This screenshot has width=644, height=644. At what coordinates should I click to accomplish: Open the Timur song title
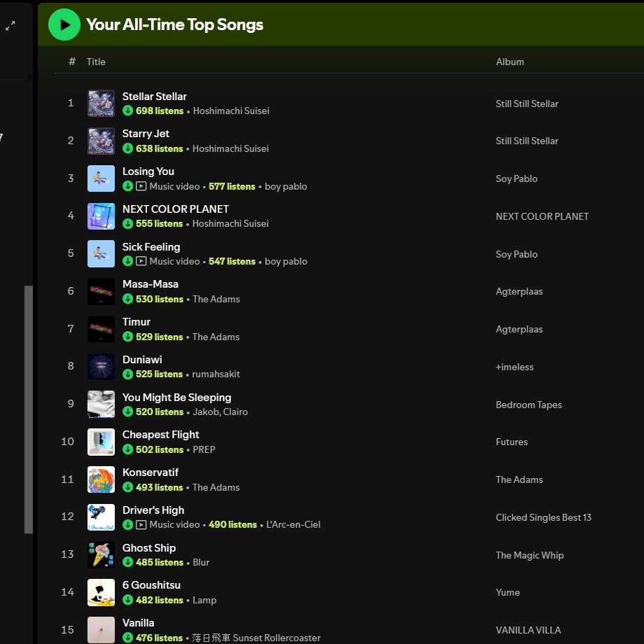pos(136,322)
